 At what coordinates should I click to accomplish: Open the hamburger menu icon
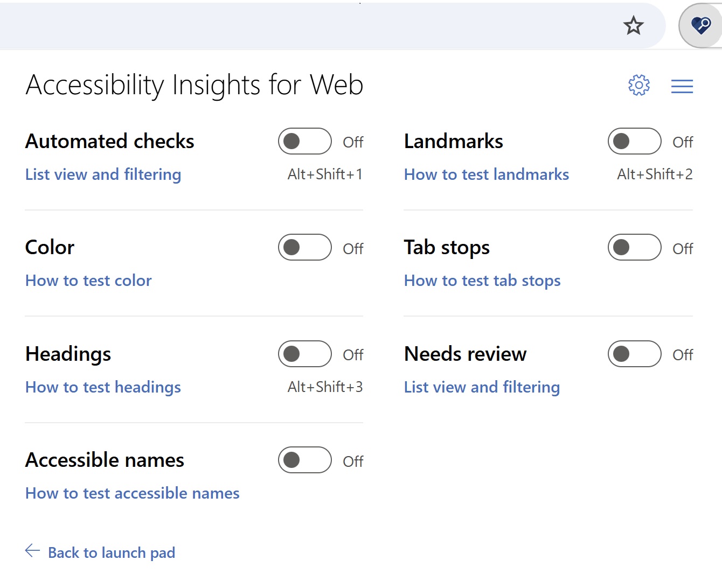[682, 86]
